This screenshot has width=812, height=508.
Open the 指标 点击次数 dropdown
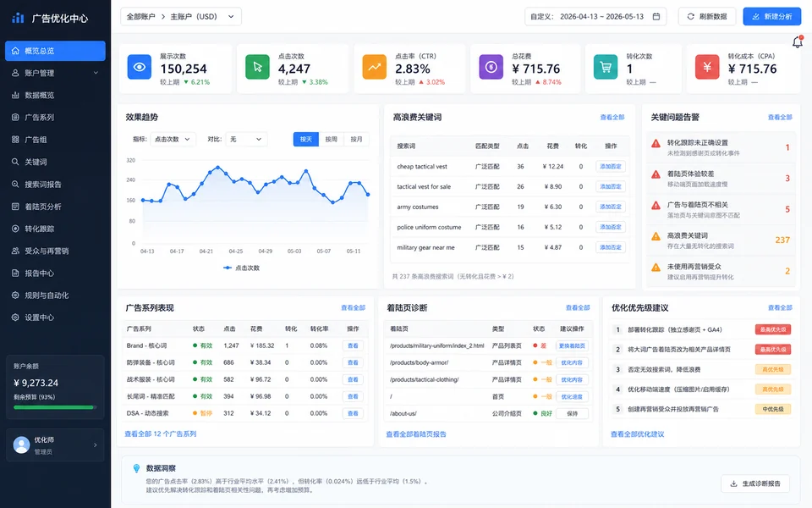tap(173, 139)
